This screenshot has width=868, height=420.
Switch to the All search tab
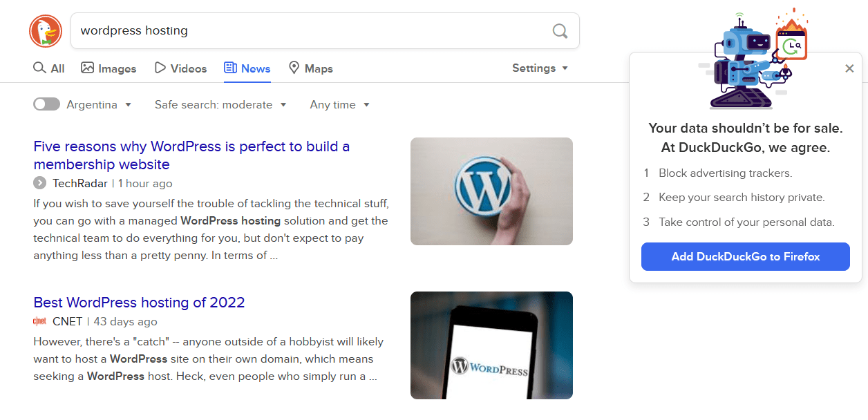coord(48,68)
